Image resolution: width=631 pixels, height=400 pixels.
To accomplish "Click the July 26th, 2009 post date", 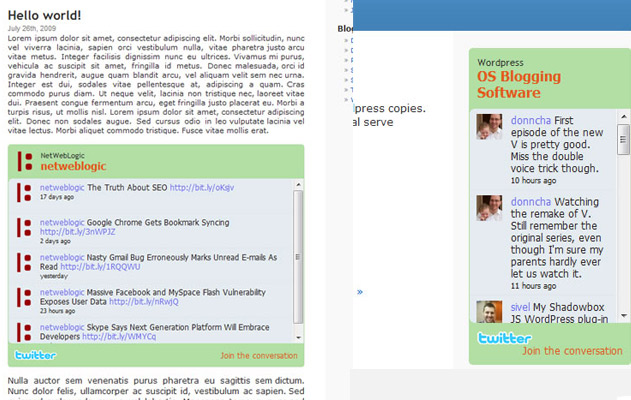I will tap(32, 29).
